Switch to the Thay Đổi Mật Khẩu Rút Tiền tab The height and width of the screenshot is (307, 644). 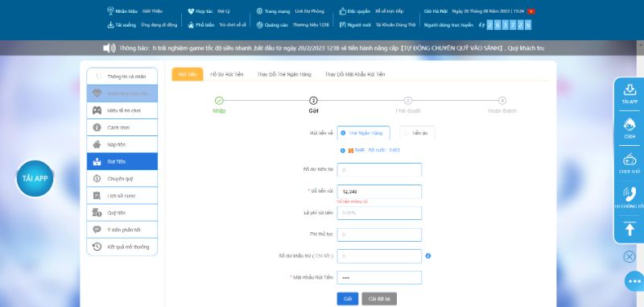coord(355,74)
